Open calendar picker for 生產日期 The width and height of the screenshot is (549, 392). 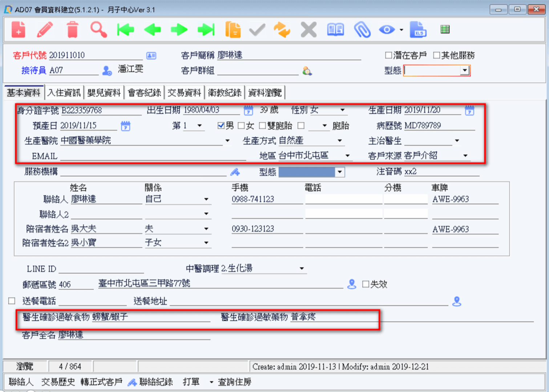469,110
